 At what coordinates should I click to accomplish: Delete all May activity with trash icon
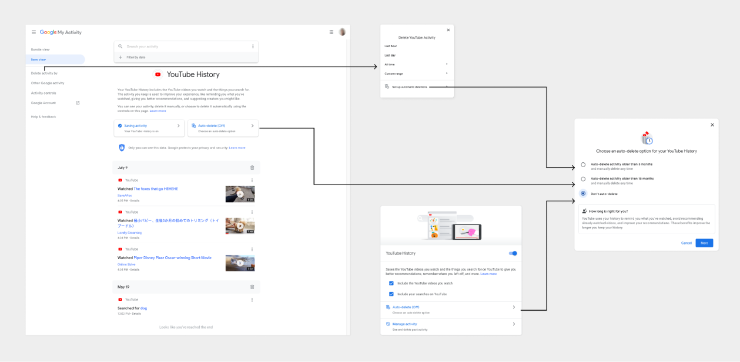252,286
